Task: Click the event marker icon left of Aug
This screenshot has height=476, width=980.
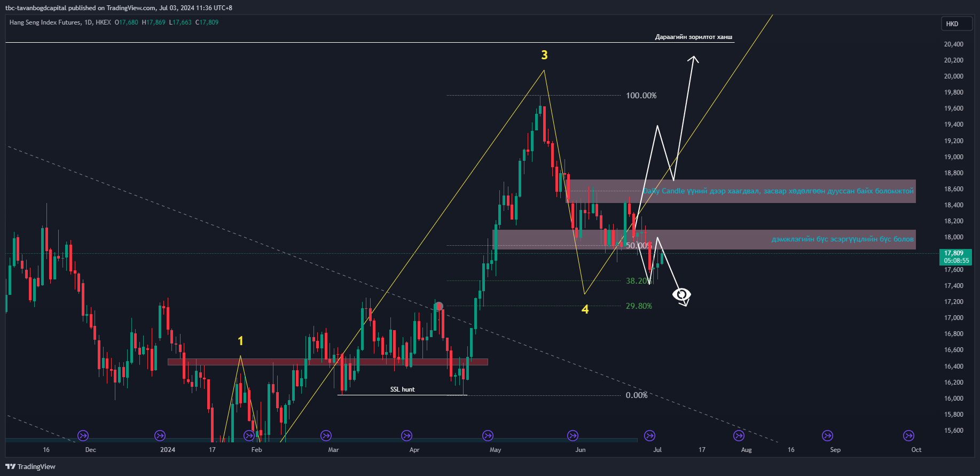Action: (x=739, y=435)
